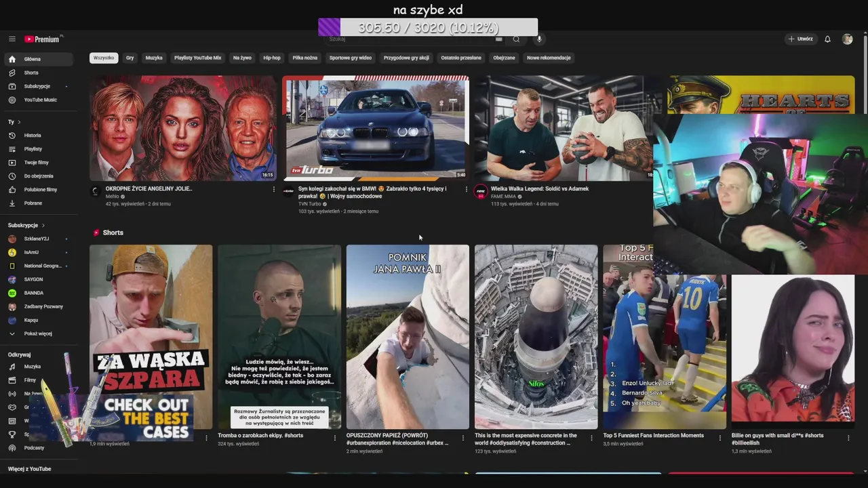The height and width of the screenshot is (488, 868).
Task: Select Przygodowe gry akcji chip
Action: coord(406,58)
